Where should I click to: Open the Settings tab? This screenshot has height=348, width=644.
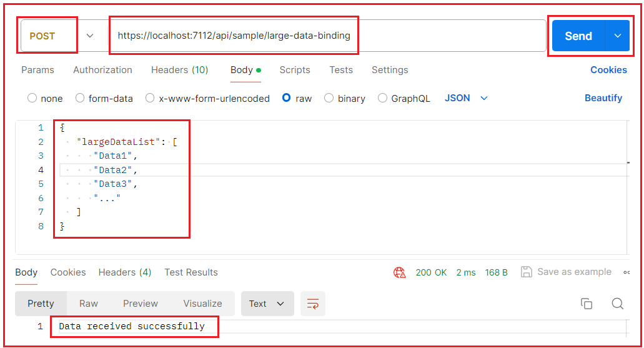390,70
